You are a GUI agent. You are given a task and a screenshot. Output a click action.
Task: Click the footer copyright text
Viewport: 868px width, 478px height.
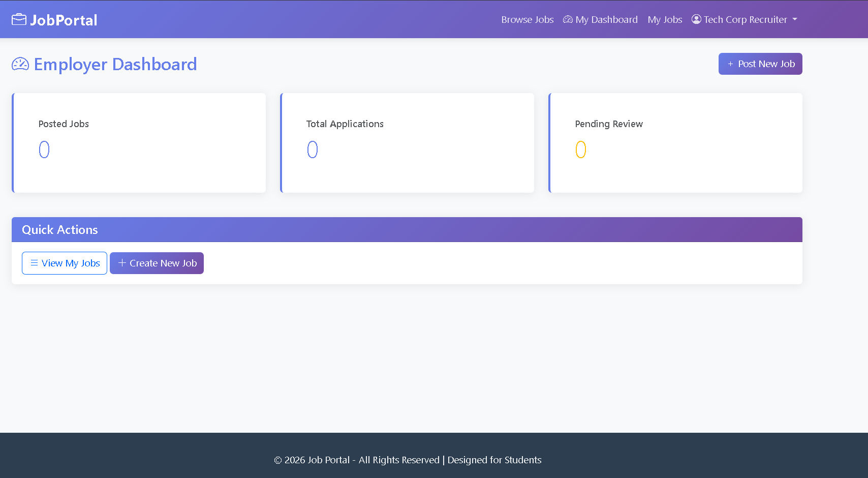coord(408,460)
